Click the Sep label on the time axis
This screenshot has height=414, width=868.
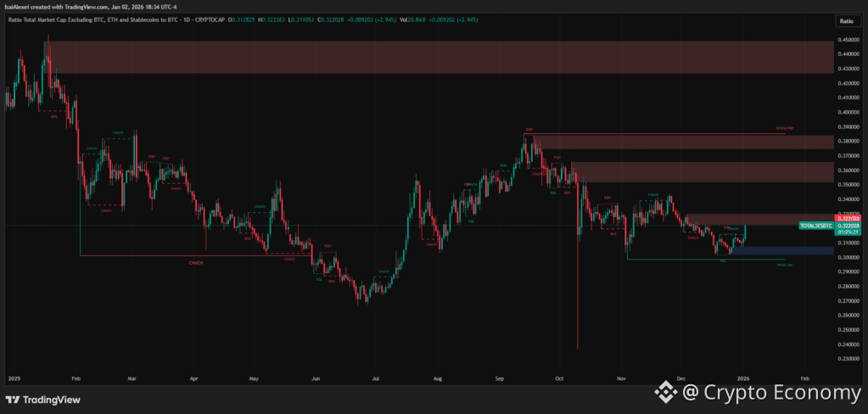pos(501,379)
